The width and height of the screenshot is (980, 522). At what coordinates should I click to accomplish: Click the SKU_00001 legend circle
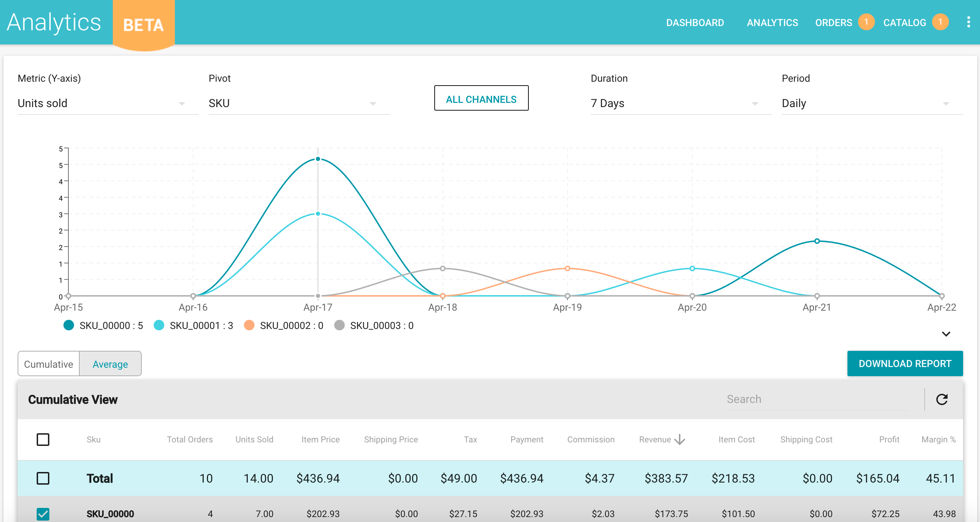pos(159,325)
